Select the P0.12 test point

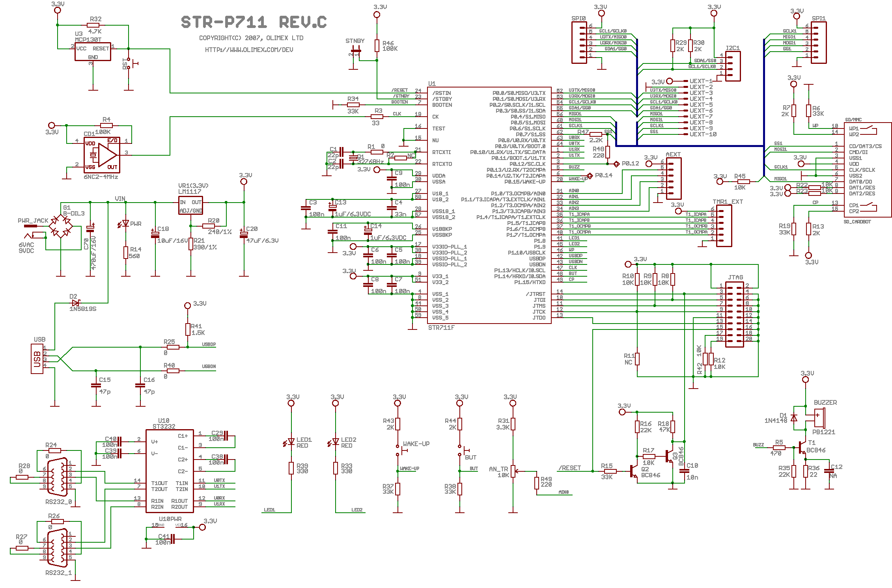pos(616,164)
